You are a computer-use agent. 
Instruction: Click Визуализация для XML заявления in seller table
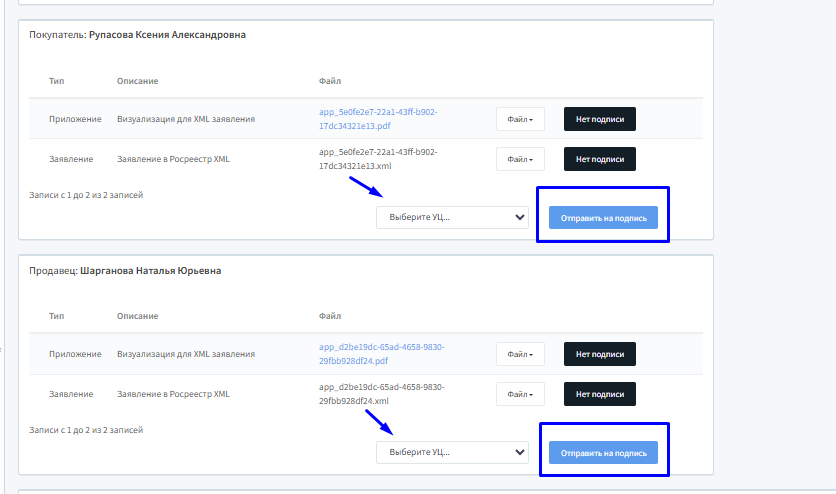tap(186, 354)
